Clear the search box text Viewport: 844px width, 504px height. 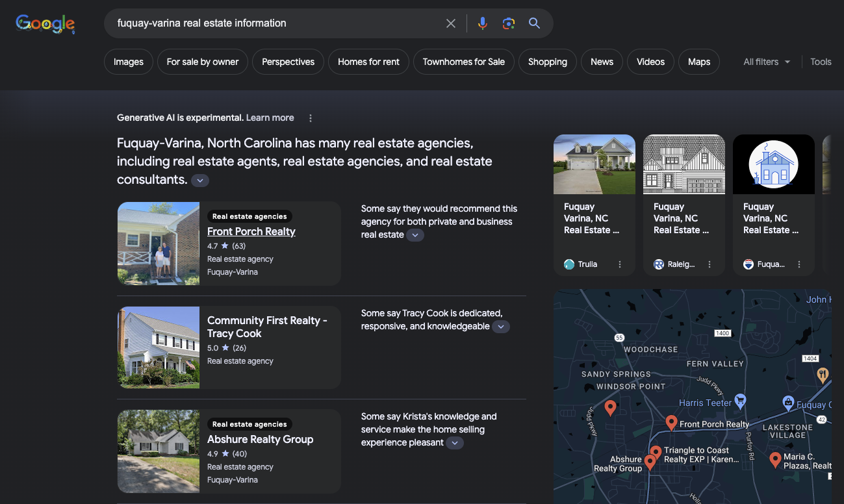[450, 23]
